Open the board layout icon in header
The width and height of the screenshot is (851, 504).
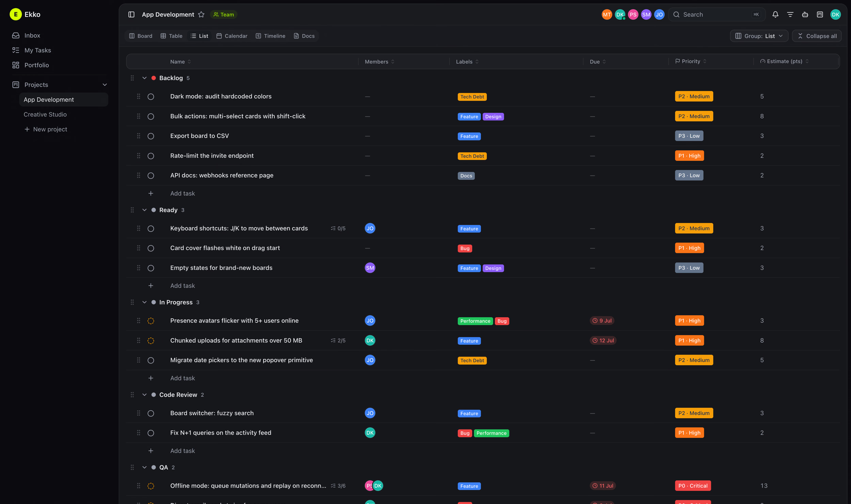(x=820, y=14)
